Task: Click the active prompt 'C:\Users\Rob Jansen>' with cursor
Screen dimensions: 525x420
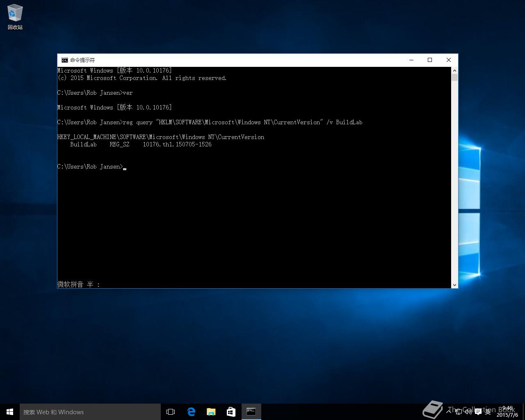Action: click(92, 167)
